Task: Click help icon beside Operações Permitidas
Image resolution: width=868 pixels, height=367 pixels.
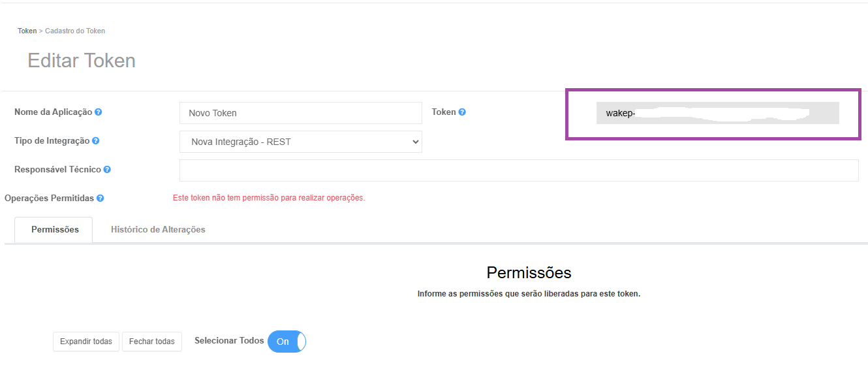Action: click(x=101, y=199)
